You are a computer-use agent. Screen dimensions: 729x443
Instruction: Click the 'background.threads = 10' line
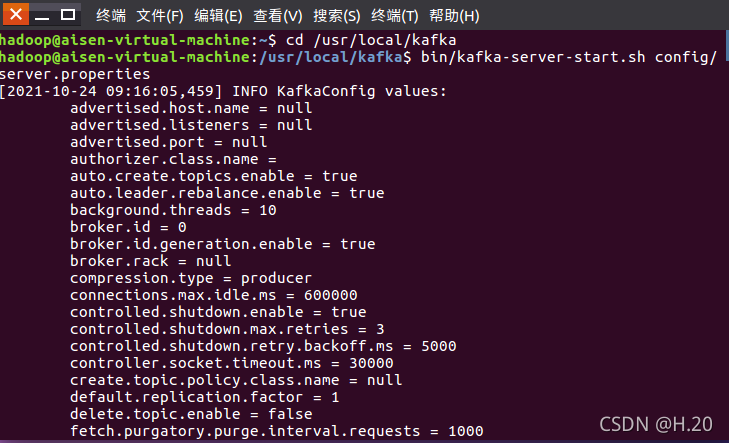pyautogui.click(x=173, y=210)
